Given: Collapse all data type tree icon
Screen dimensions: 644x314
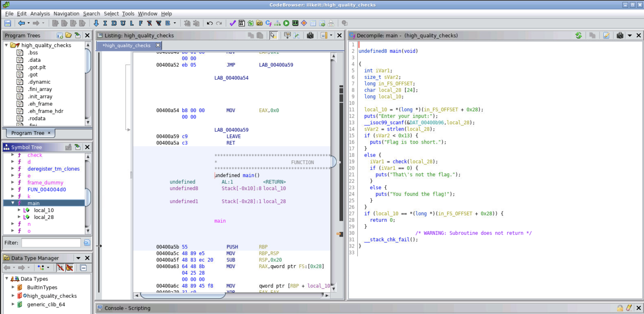Looking at the screenshot, I should click(x=83, y=268).
